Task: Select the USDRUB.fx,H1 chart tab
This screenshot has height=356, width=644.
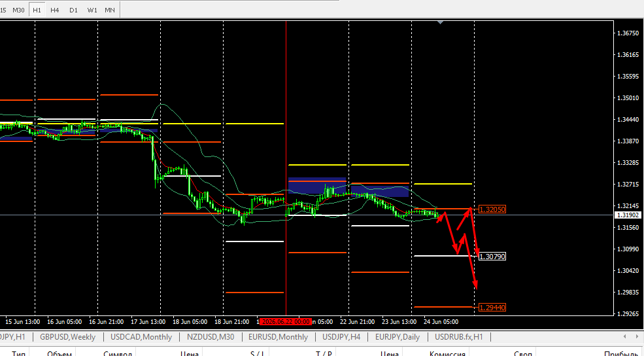Action: [x=459, y=337]
